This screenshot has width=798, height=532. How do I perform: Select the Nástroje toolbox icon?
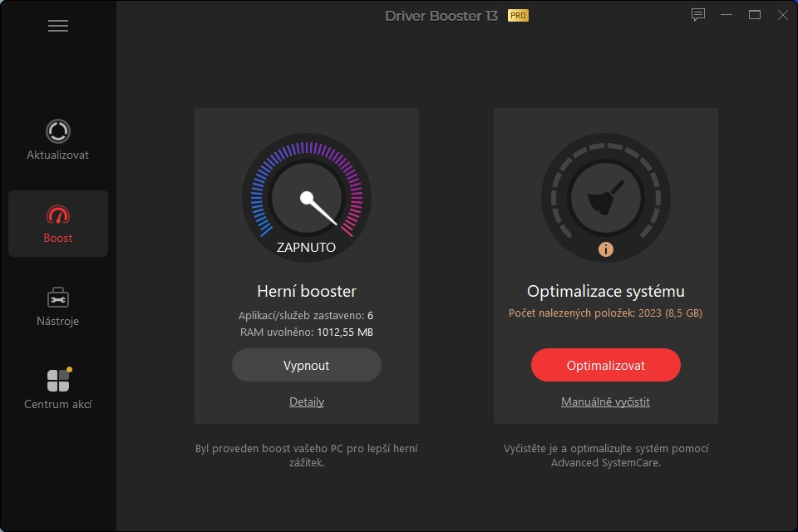pos(58,298)
